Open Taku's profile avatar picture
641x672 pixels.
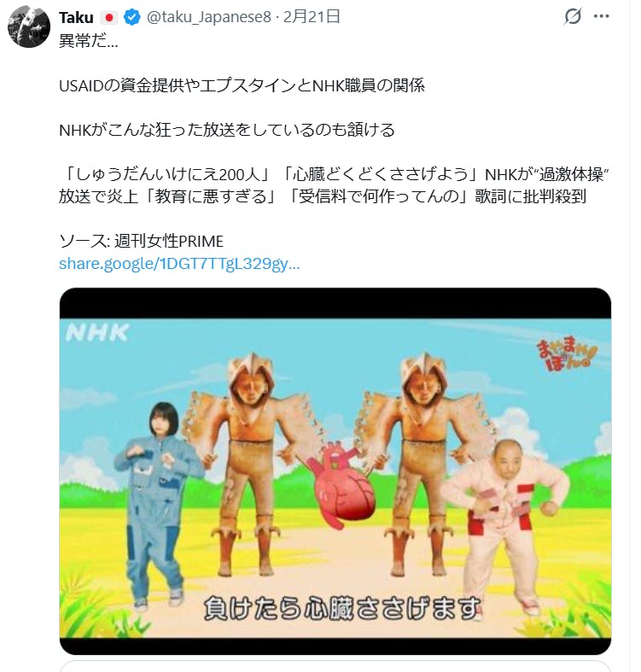tap(29, 26)
